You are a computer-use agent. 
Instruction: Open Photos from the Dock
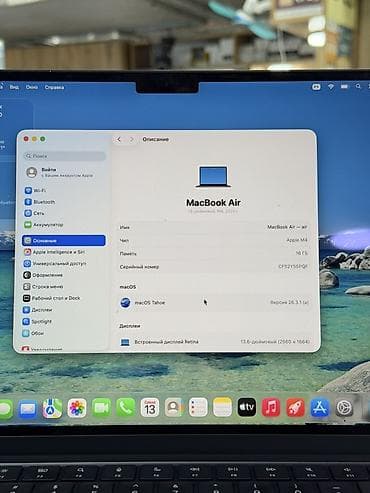point(77,408)
